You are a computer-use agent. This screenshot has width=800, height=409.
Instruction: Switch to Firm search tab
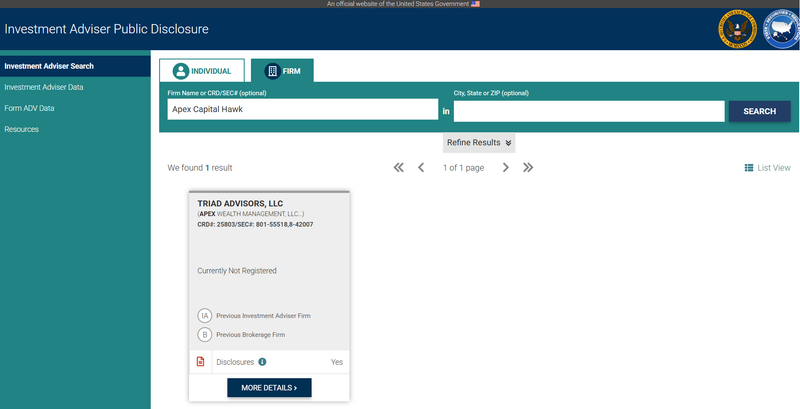[x=282, y=70]
